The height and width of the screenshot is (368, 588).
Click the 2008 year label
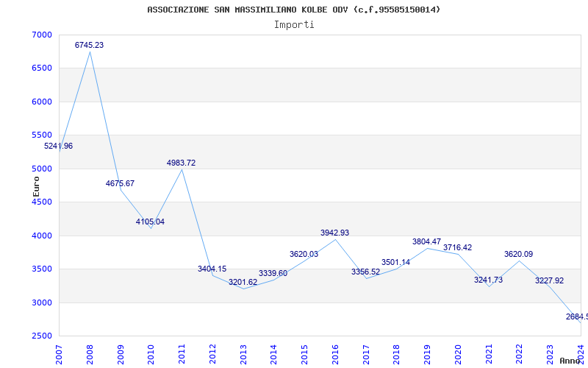tap(90, 355)
